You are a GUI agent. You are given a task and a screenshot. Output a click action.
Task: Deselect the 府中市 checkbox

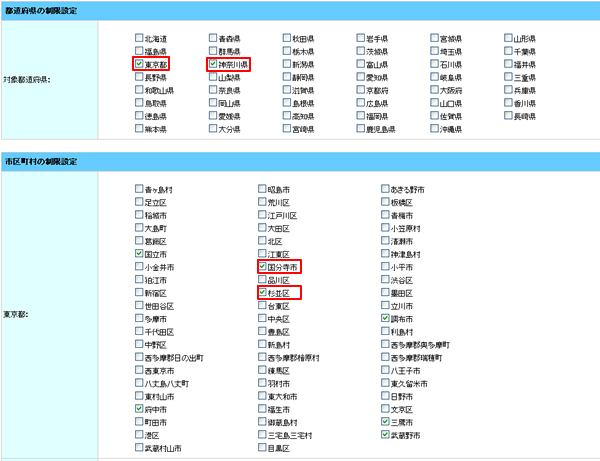139,409
